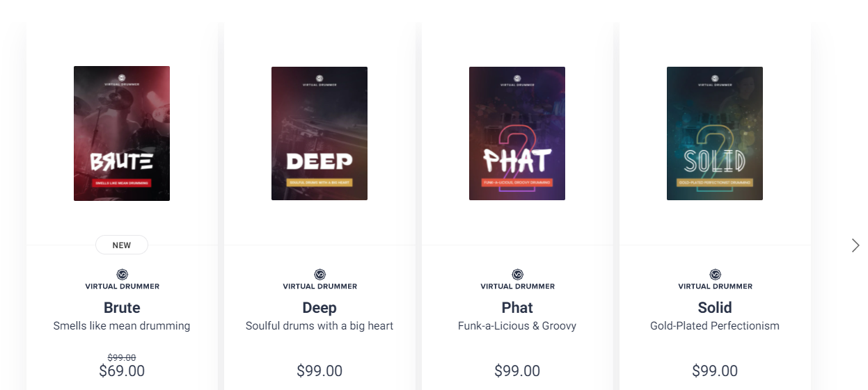Click the Virtual Drummer logo icon above Solid

pos(716,275)
